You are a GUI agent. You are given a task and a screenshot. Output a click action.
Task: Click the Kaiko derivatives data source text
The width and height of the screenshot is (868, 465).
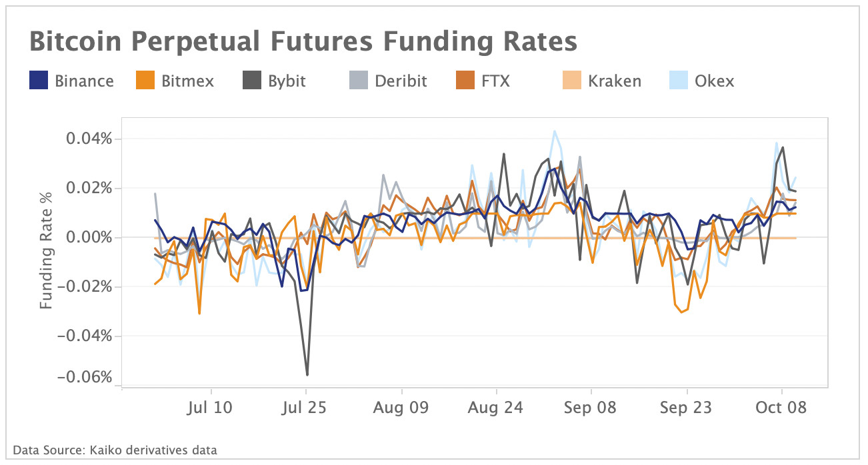[x=115, y=450]
